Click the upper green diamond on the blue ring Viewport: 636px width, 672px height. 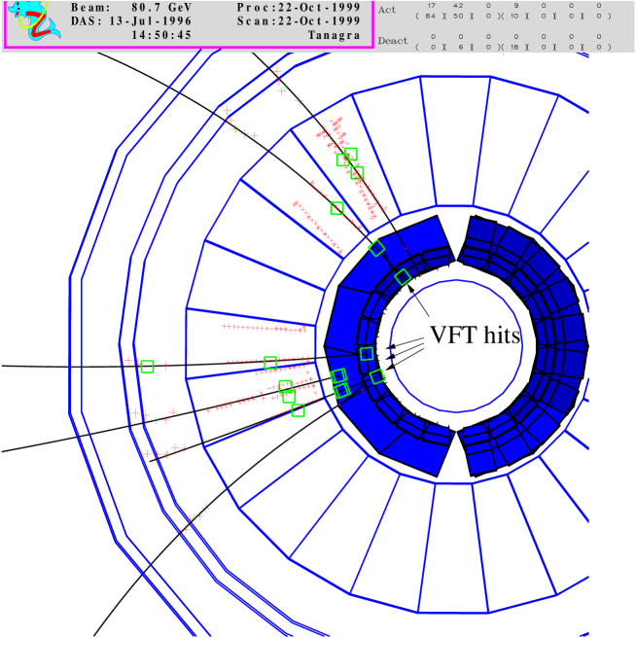click(x=376, y=248)
